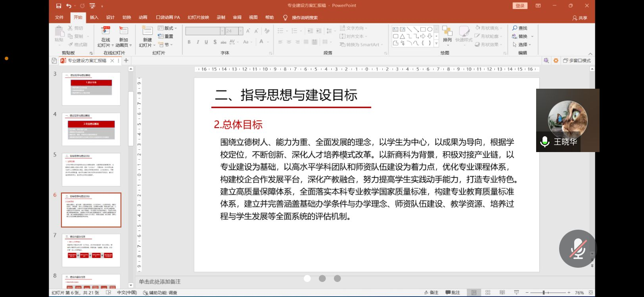This screenshot has width=644, height=297.
Task: Start slideshow from status bar icon
Action: click(516, 293)
